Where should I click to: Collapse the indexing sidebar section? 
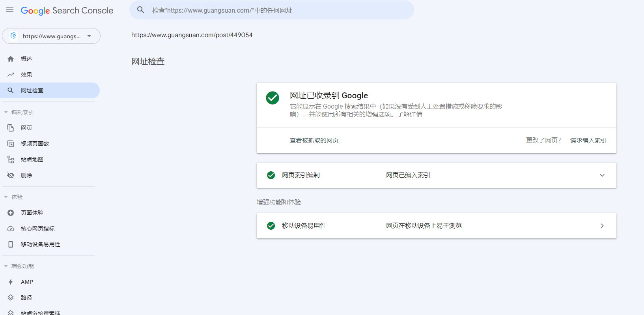coord(6,112)
